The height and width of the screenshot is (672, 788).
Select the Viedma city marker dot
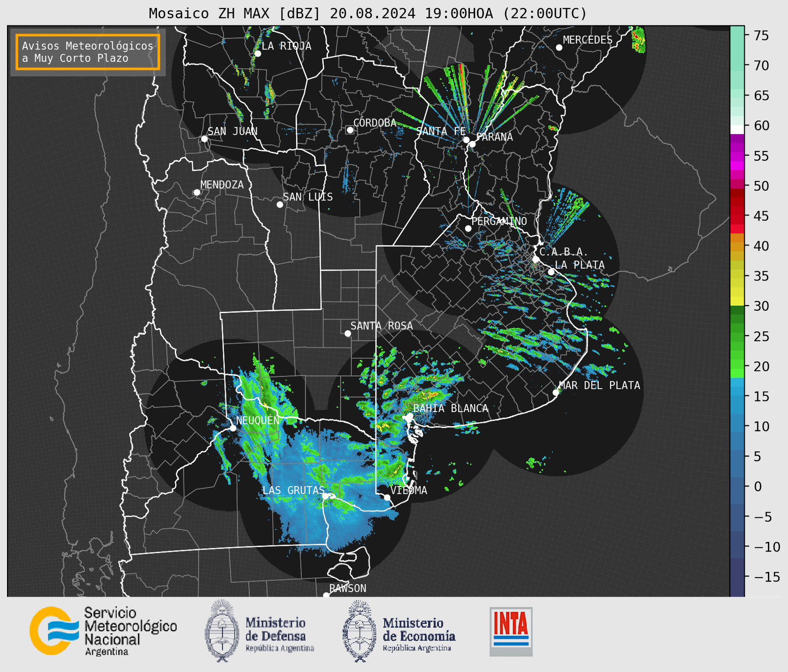387,497
